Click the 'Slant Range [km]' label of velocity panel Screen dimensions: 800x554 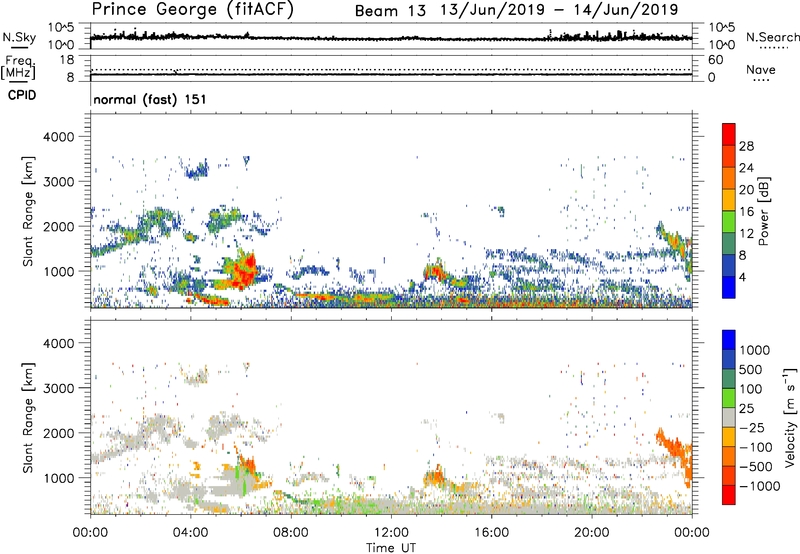pos(28,418)
